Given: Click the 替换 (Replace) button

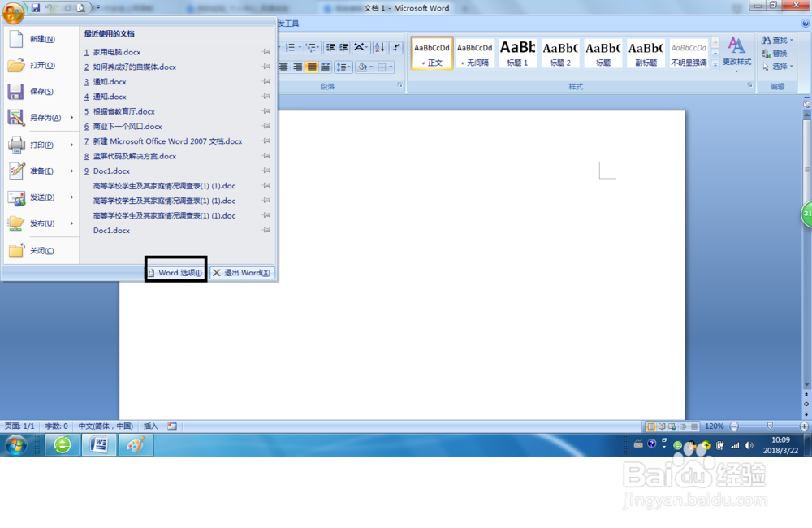Looking at the screenshot, I should 775,54.
